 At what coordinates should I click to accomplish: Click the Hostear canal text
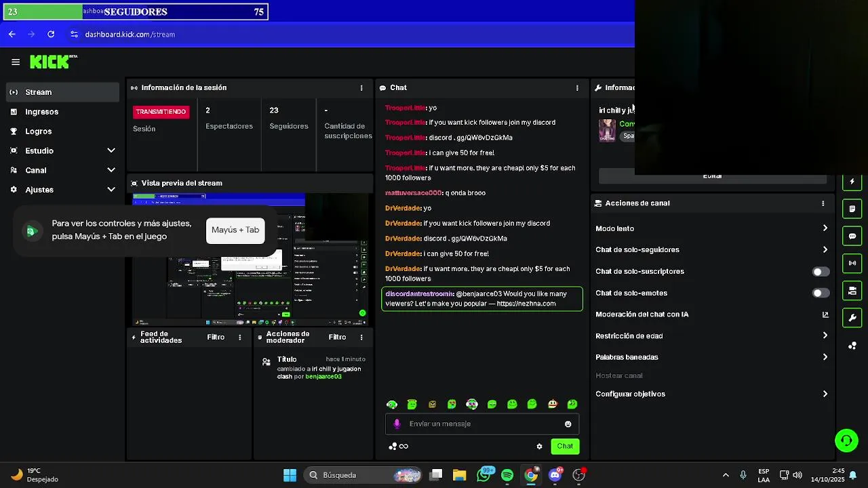(619, 375)
